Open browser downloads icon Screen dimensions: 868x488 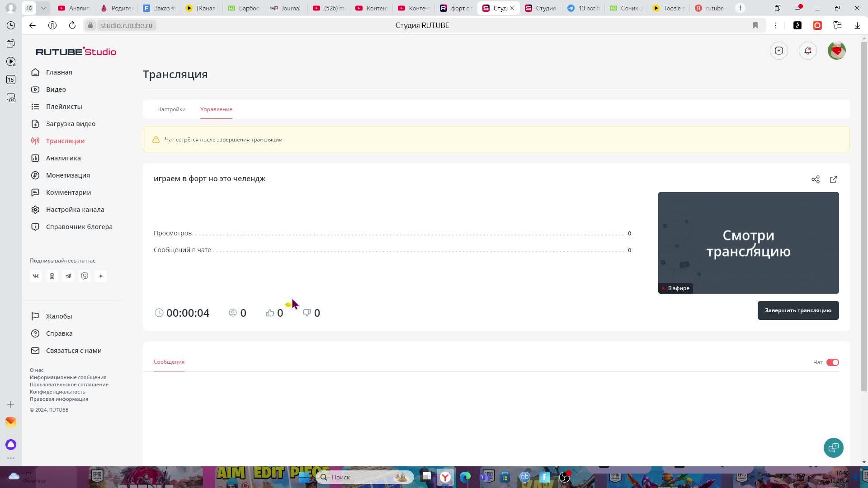pos(857,25)
